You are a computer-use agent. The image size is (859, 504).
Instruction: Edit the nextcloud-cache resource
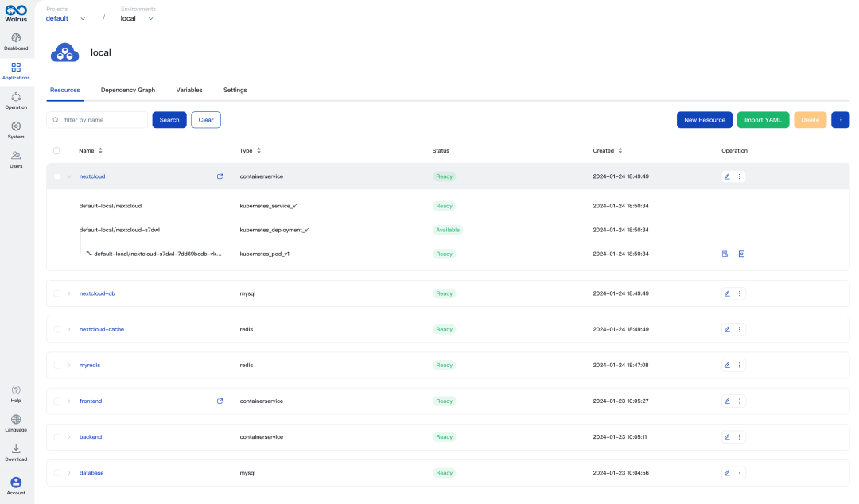[x=727, y=329]
